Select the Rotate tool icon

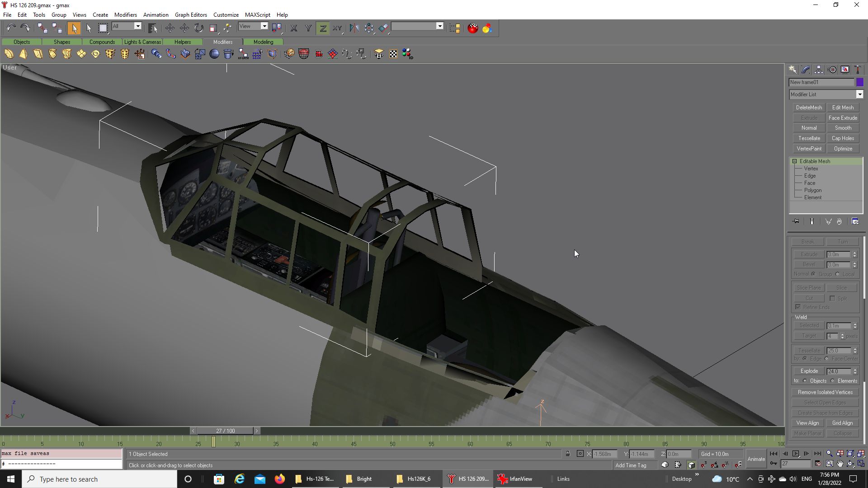pyautogui.click(x=199, y=28)
